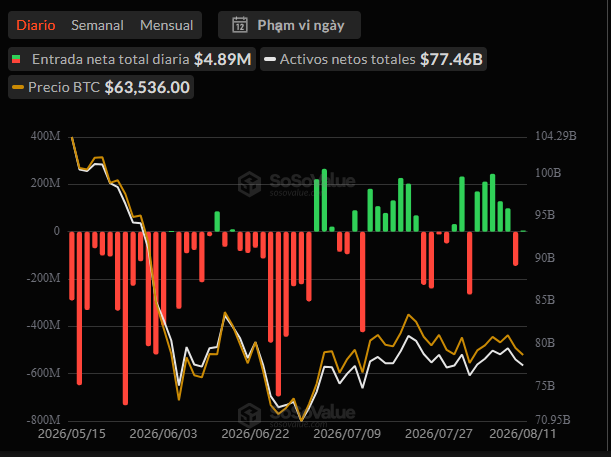Switch to the Mensual tab
The image size is (611, 457).
tap(166, 25)
